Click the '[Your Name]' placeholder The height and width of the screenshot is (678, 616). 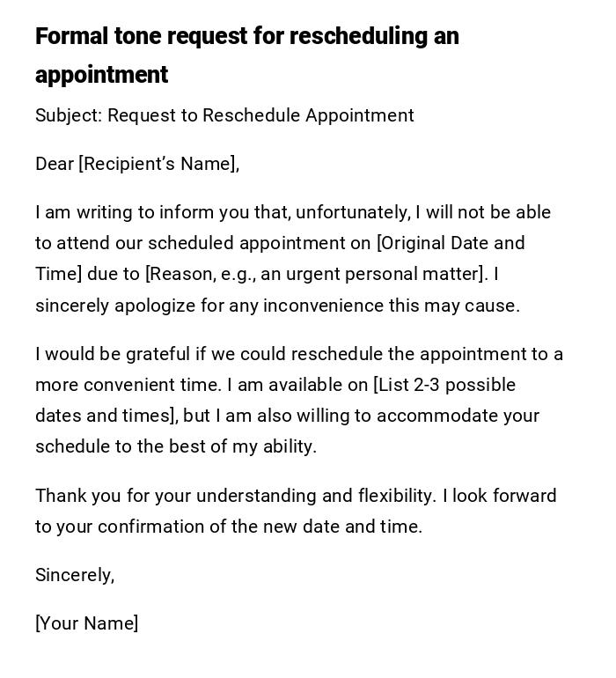click(86, 623)
